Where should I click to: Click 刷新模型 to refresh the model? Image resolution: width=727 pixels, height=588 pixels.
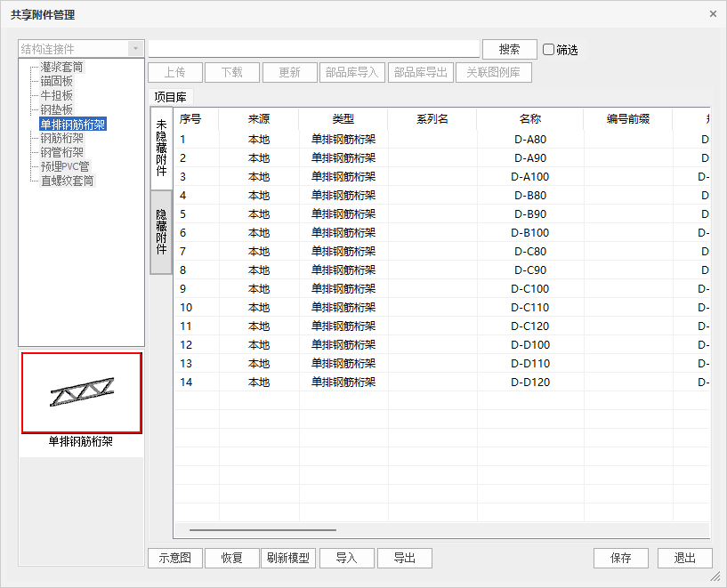[x=288, y=558]
